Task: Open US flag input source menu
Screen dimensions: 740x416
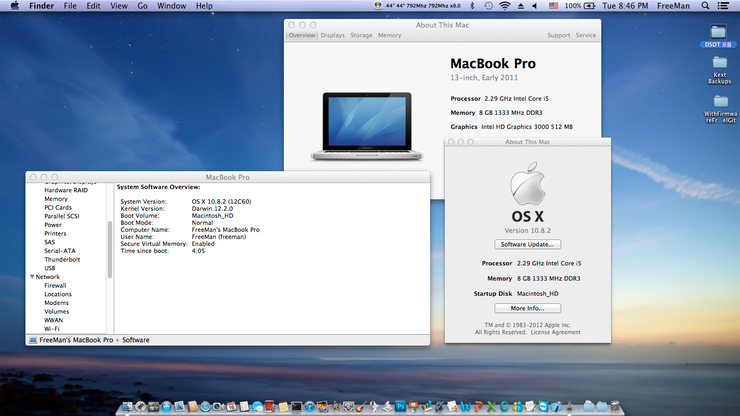Action: point(553,6)
